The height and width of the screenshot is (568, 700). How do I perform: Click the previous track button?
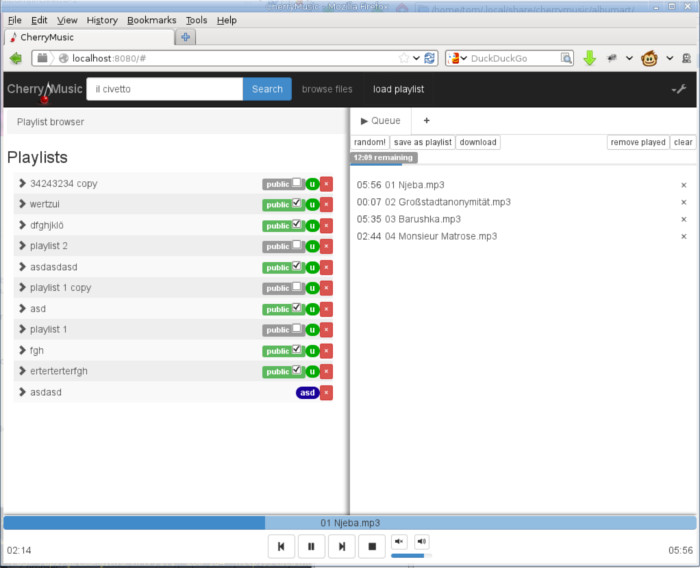pos(281,546)
